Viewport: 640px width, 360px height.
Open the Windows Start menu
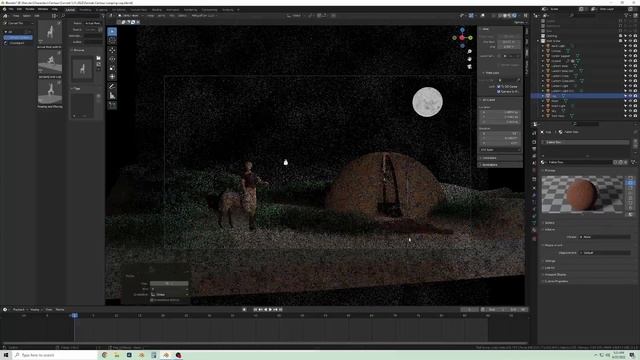6,355
